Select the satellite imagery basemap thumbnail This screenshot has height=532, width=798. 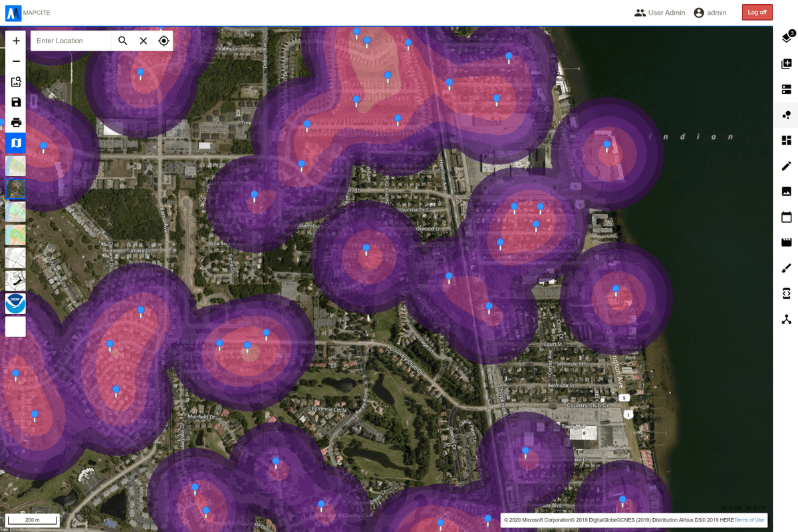[x=16, y=189]
